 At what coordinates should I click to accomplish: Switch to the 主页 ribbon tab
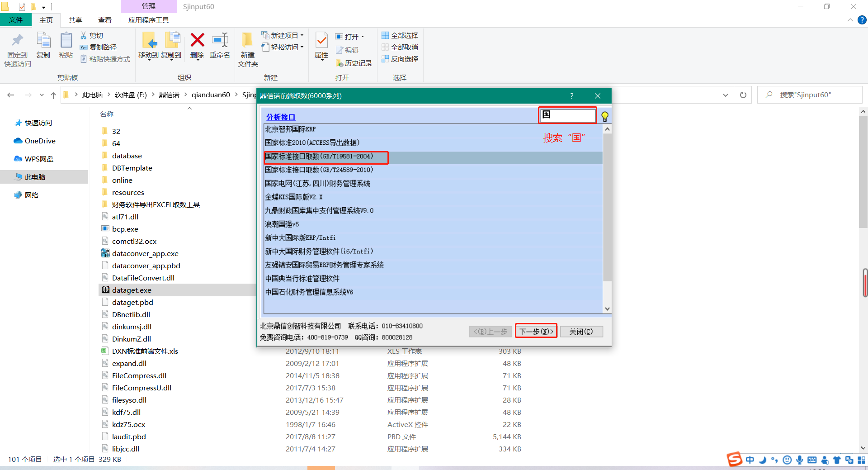coord(46,20)
